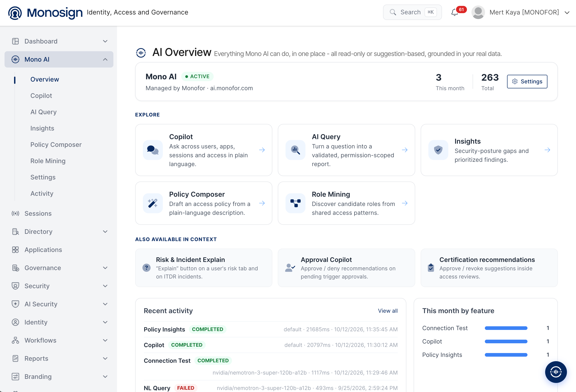
Task: Expand the Directory section chevron
Action: coord(105,232)
